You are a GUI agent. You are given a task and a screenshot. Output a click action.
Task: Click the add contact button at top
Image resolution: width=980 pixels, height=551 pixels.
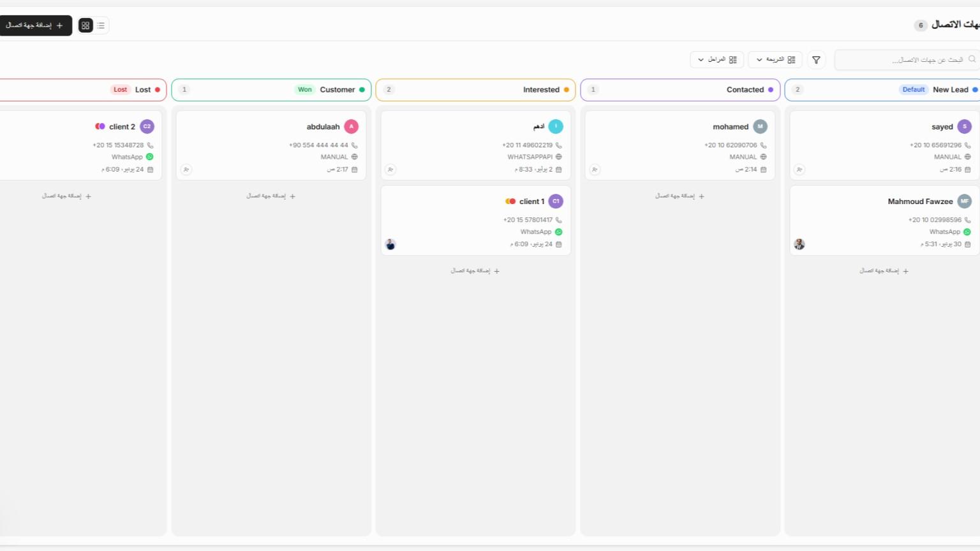[x=35, y=26]
